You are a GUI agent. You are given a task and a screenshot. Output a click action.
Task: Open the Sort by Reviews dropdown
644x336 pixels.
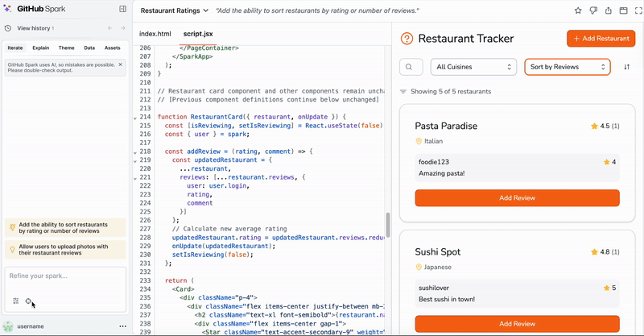[568, 67]
